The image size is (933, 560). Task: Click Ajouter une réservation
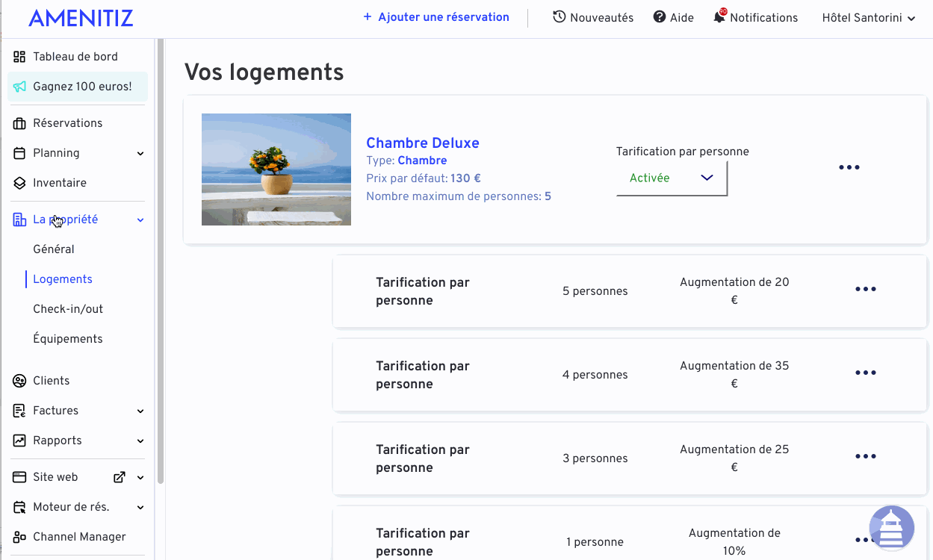pos(436,17)
